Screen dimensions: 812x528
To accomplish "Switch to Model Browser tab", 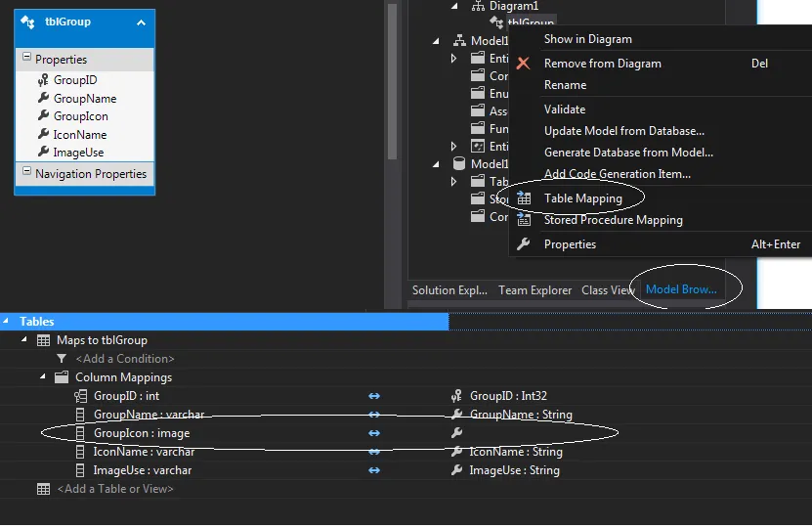I will (681, 289).
